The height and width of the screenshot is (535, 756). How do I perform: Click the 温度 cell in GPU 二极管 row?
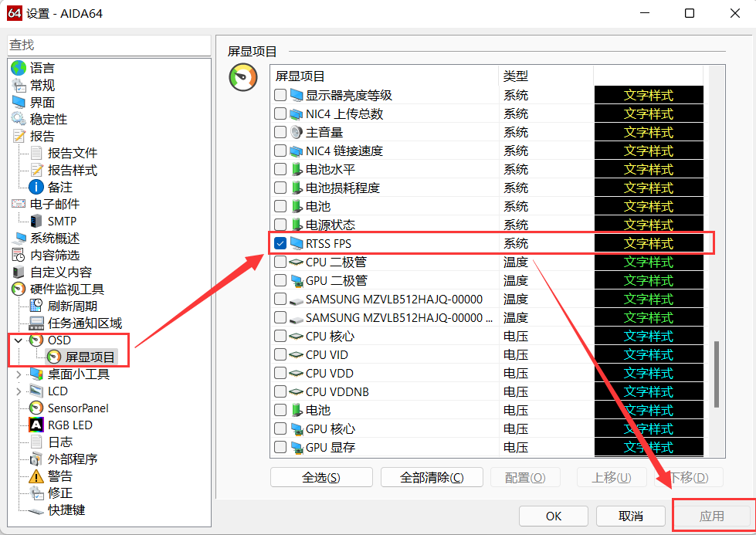(x=516, y=280)
